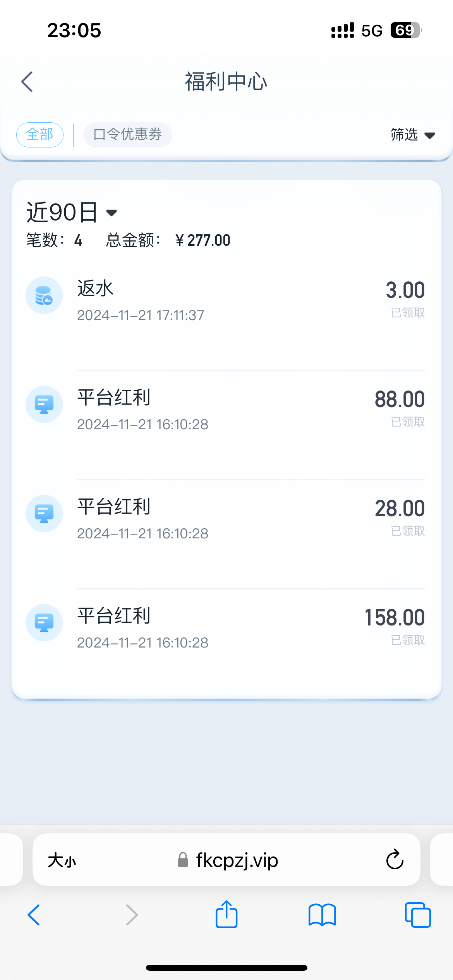The height and width of the screenshot is (980, 453).
Task: Tap the 返水 coin stack icon
Action: pos(44,295)
